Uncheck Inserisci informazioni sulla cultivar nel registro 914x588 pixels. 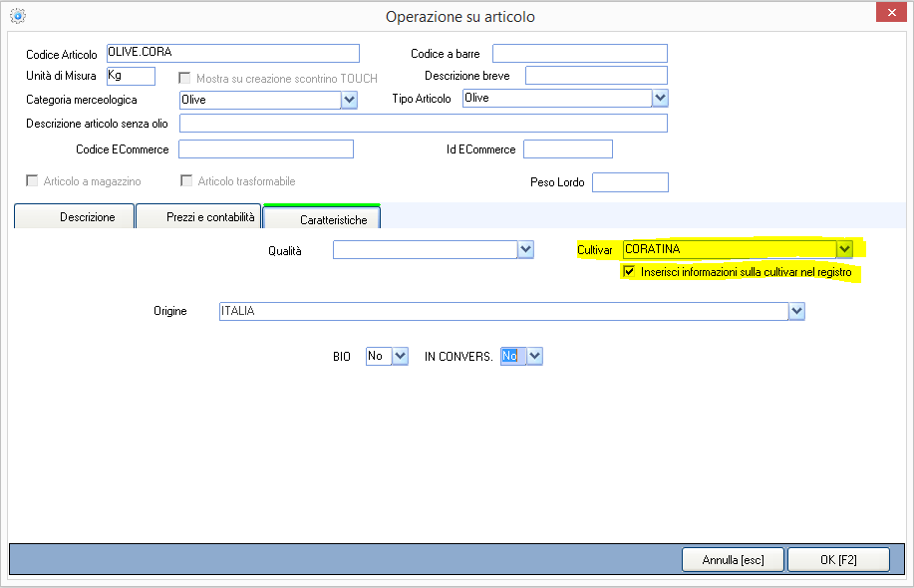click(629, 271)
